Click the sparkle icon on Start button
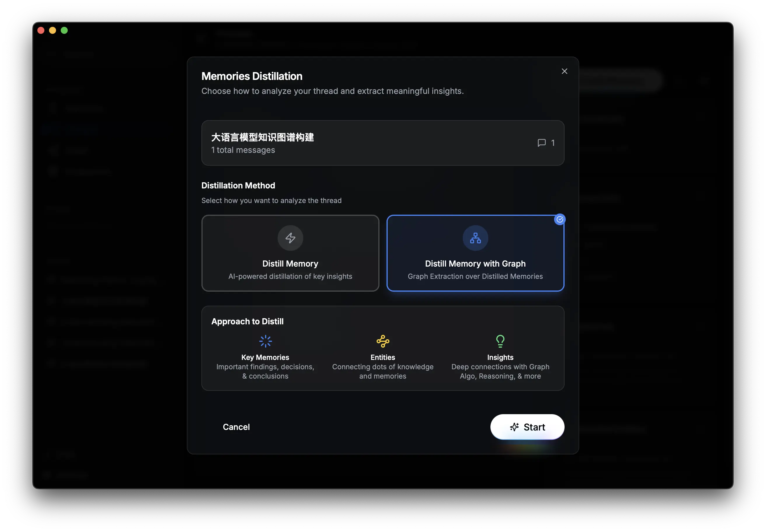Image resolution: width=766 pixels, height=532 pixels. (514, 427)
